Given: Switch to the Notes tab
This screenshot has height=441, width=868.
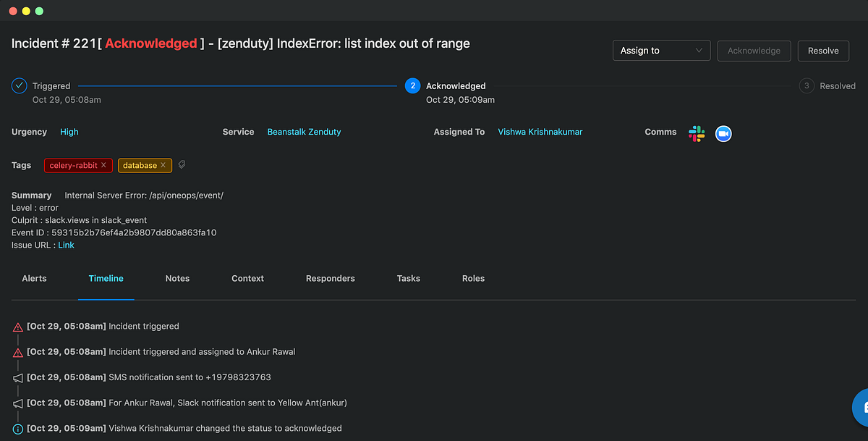Looking at the screenshot, I should pos(177,278).
